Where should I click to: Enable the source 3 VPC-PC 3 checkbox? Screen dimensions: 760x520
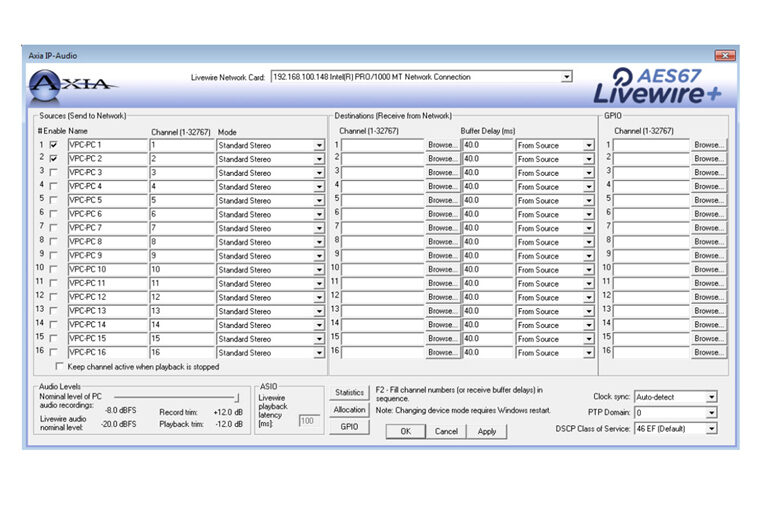coord(53,173)
